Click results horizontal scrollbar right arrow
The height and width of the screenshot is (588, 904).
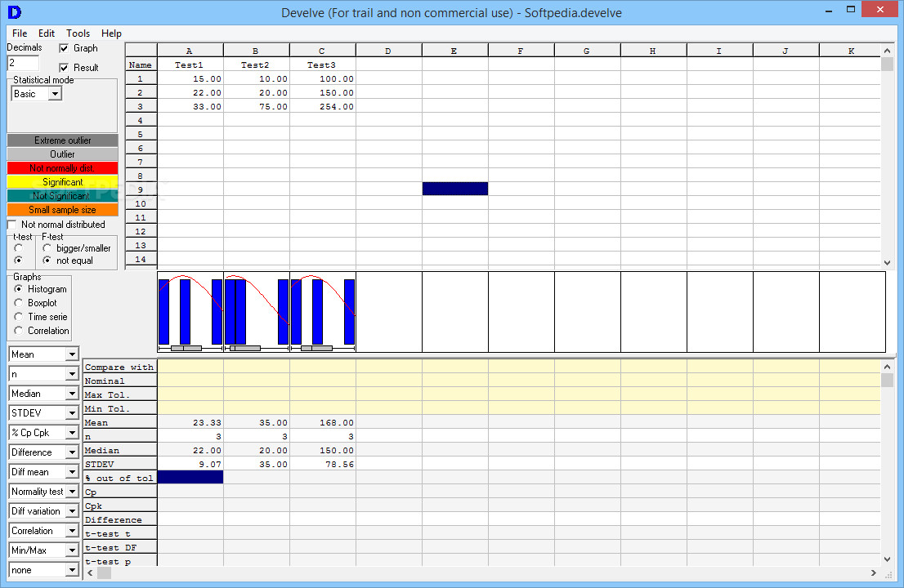pos(874,573)
